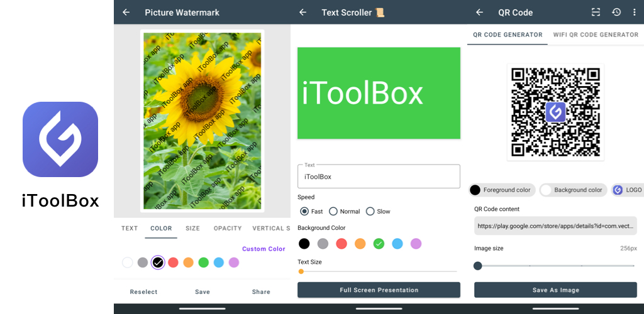Image resolution: width=644 pixels, height=314 pixels.
Task: Select Slow scroll speed
Action: click(x=378, y=212)
